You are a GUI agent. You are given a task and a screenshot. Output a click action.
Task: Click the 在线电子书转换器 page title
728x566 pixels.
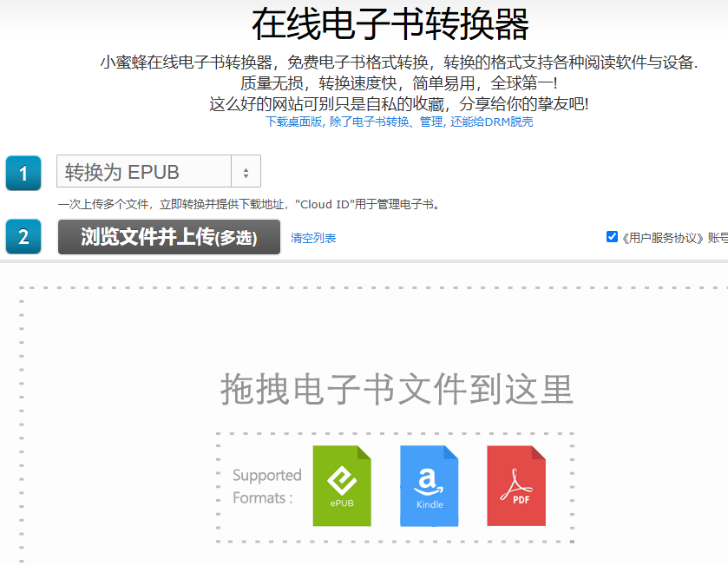[390, 24]
